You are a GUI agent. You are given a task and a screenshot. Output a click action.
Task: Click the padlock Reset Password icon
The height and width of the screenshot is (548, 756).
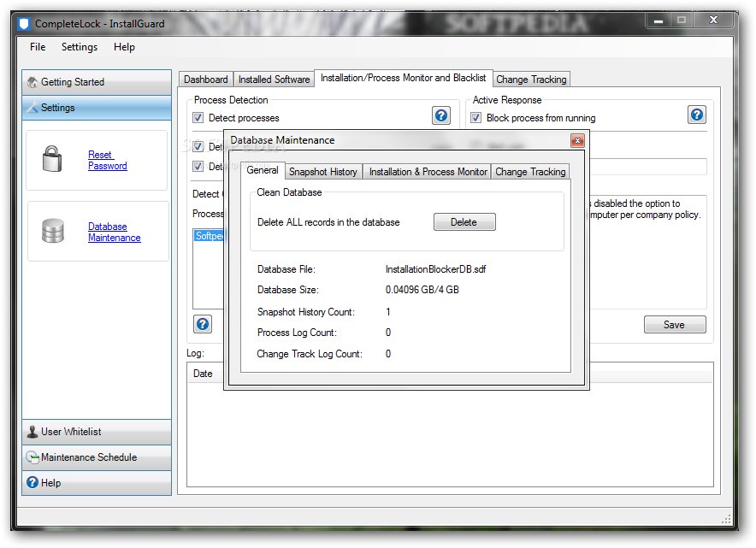pos(52,159)
